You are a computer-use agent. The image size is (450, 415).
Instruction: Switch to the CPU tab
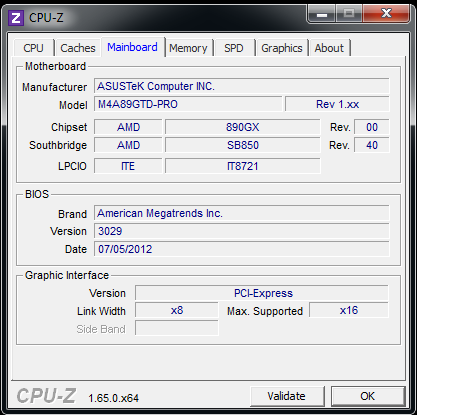click(34, 48)
